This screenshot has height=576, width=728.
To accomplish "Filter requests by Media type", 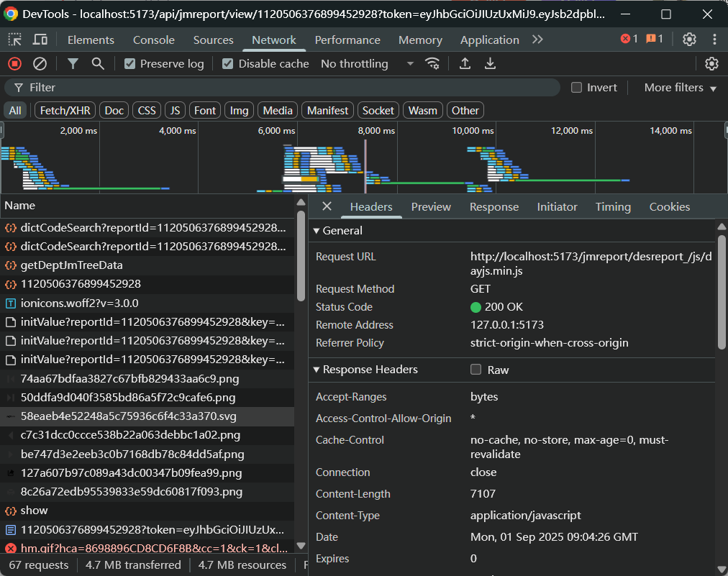I will pyautogui.click(x=278, y=111).
